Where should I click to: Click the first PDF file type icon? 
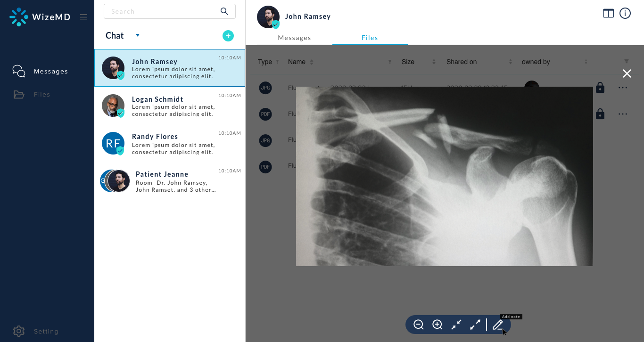pos(265,114)
